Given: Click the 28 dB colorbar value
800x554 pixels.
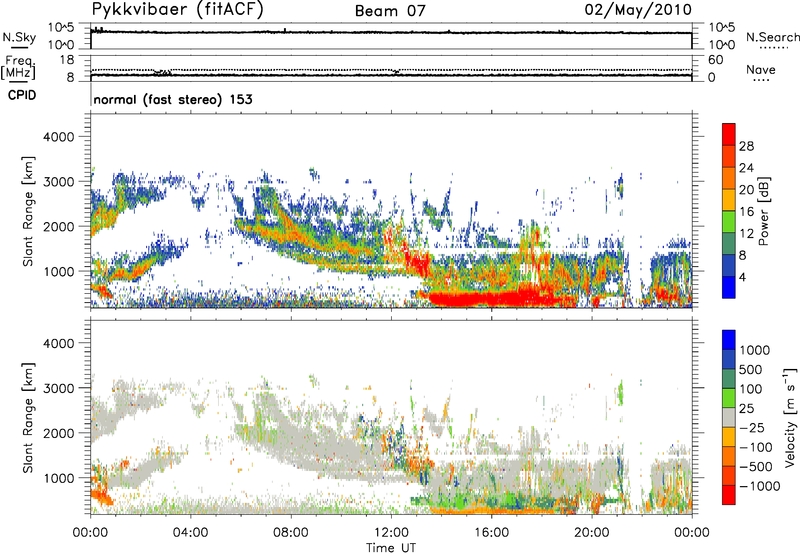Looking at the screenshot, I should [x=746, y=146].
